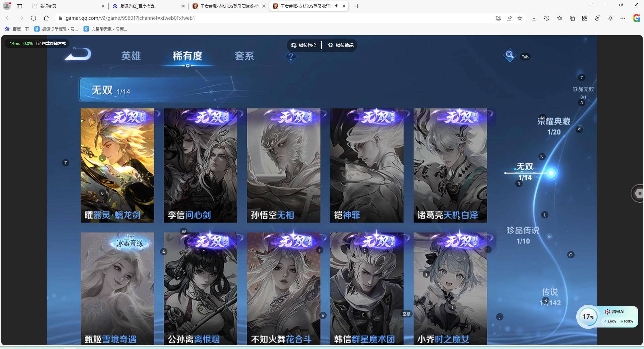Open browser history via the clock icon
This screenshot has width=644, height=349.
point(546,18)
